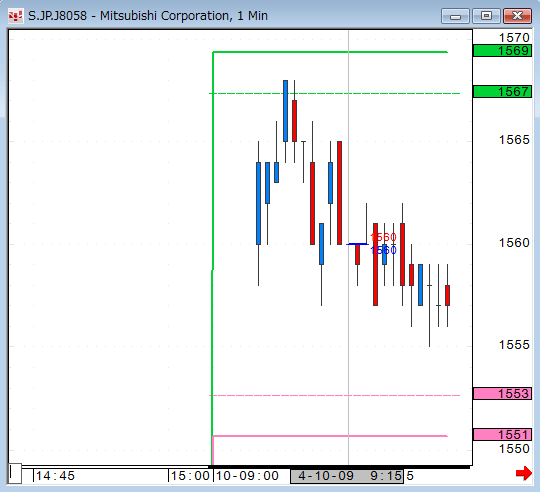Click the pink 1551 price label
Image resolution: width=540 pixels, height=492 pixels.
pyautogui.click(x=502, y=435)
